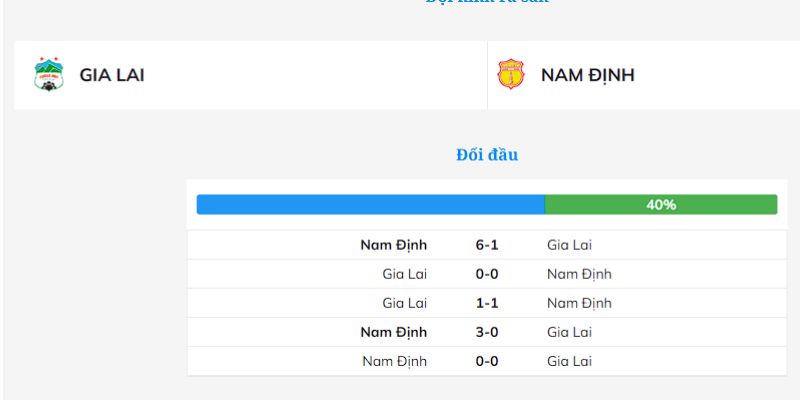Open the 6-1 match score
This screenshot has height=400, width=800.
pos(487,245)
